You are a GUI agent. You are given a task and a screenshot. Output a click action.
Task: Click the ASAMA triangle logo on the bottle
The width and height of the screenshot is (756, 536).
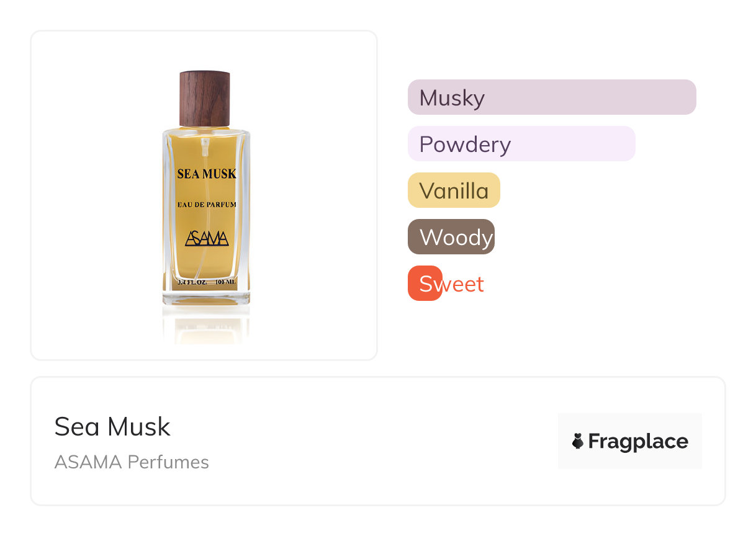tap(207, 238)
